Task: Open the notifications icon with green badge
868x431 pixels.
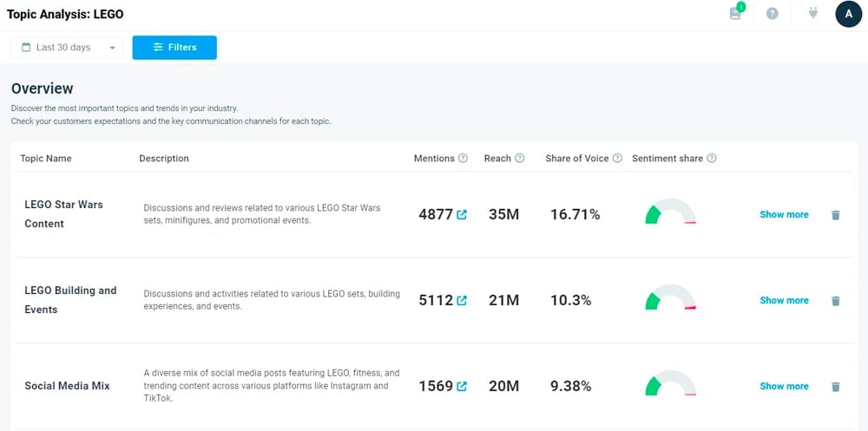Action: click(x=736, y=13)
